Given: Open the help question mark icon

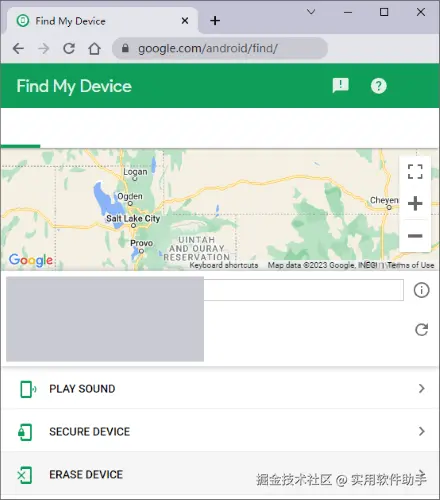Looking at the screenshot, I should 378,86.
